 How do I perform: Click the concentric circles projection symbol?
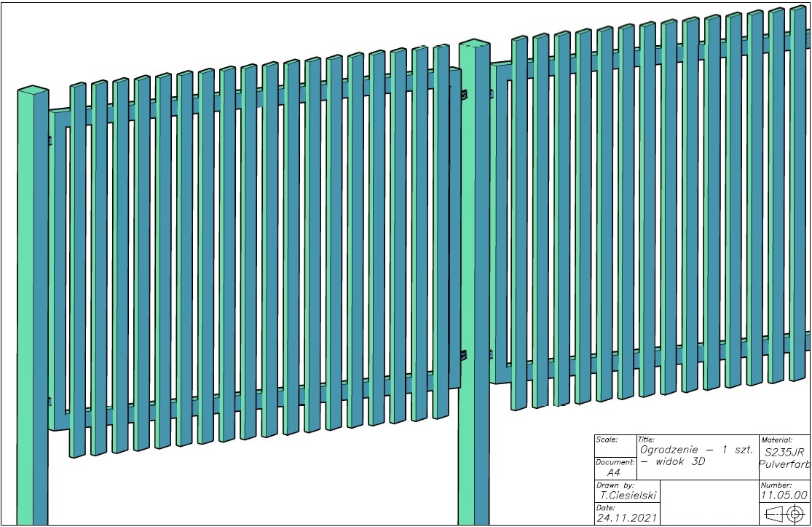(x=795, y=515)
